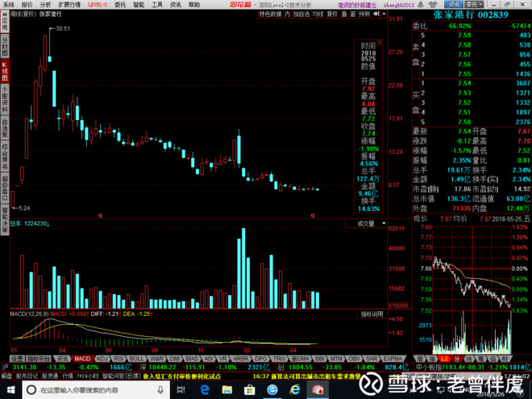Click the right q marker below candlesticks
Screen dimensions: 532x399
(313, 215)
